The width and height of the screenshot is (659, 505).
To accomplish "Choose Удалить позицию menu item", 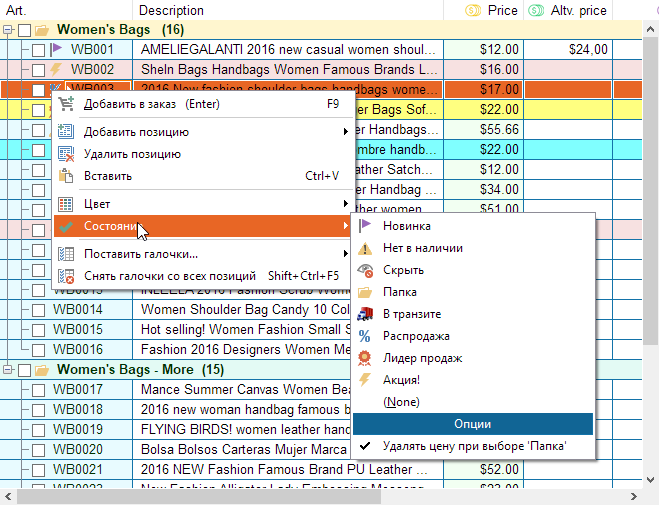I will click(x=201, y=154).
